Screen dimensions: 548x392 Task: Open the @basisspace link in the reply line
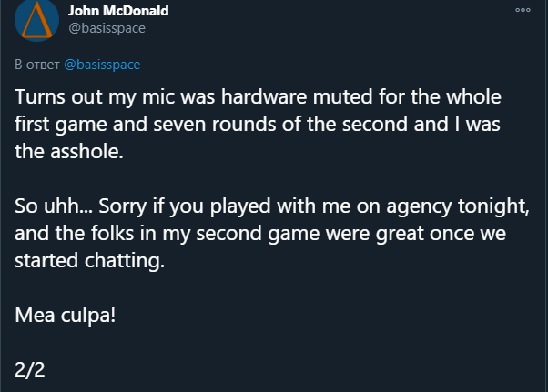[x=102, y=65]
